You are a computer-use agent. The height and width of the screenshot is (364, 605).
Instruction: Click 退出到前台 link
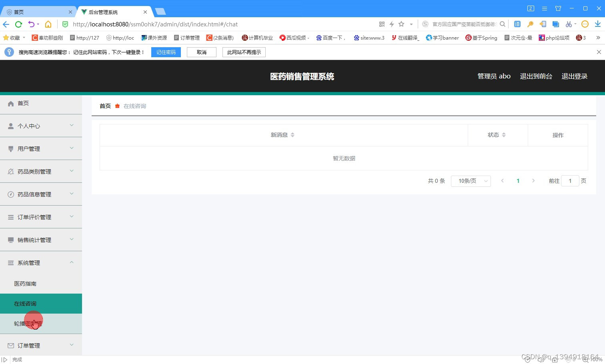536,76
